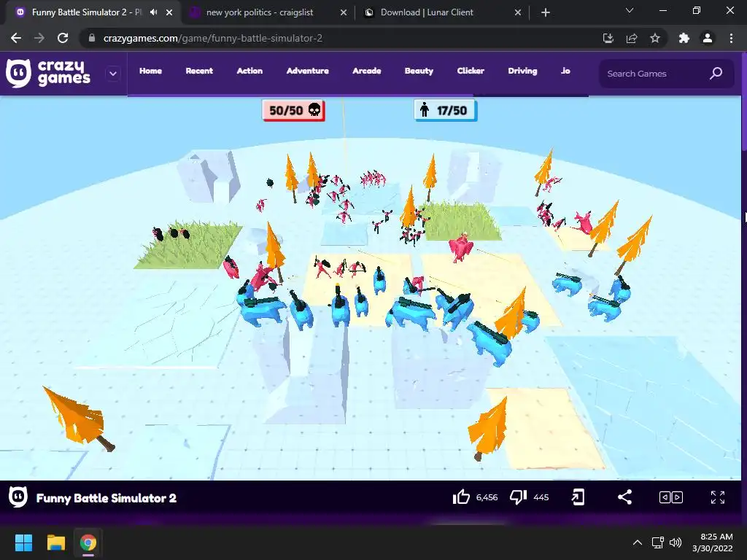Expand the CrazyGames sidebar dropdown chevron
Image resolution: width=747 pixels, height=560 pixels.
point(113,74)
